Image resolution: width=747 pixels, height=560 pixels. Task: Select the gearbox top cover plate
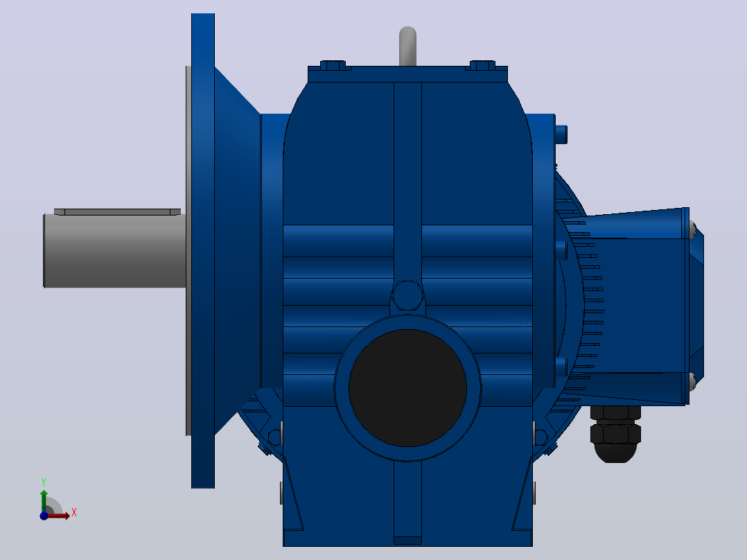tap(407, 74)
